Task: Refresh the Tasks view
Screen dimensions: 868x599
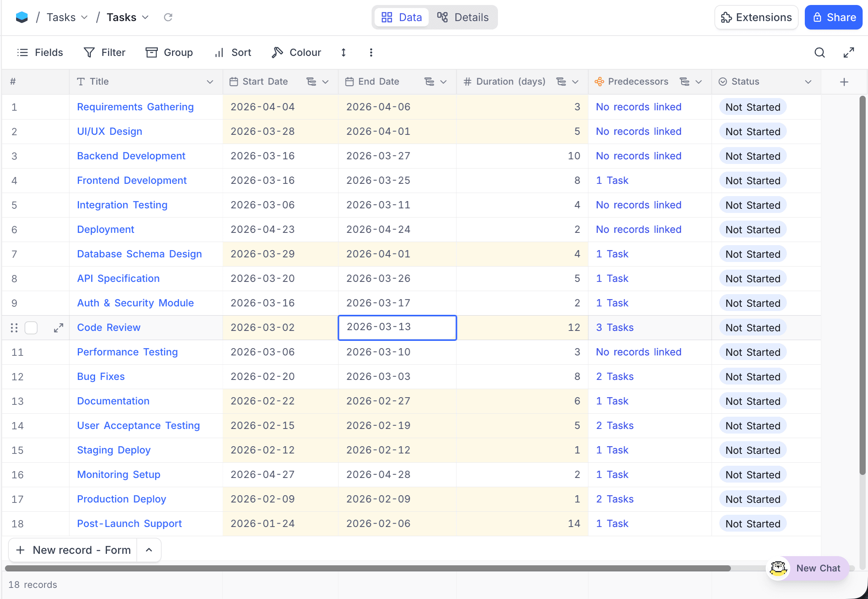Action: click(168, 17)
